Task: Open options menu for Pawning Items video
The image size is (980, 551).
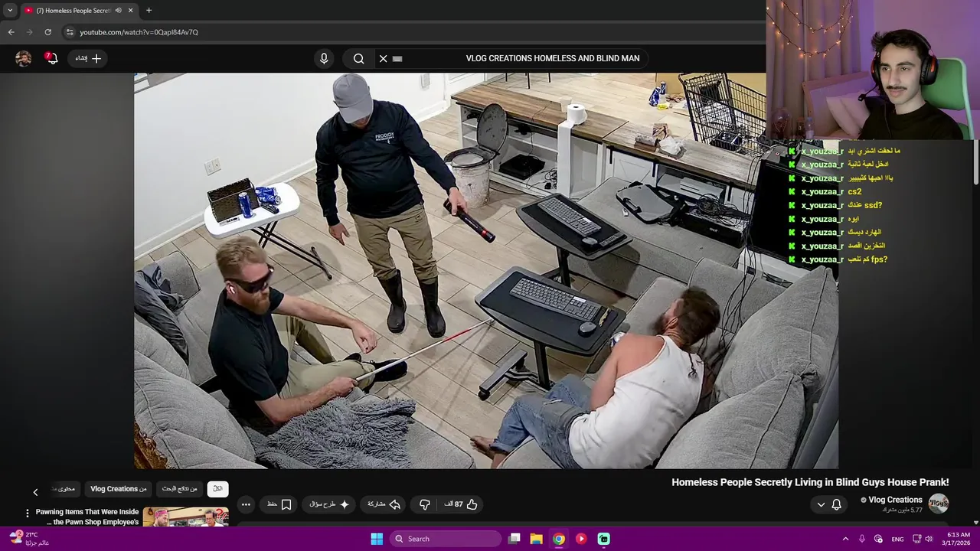Action: (27, 514)
